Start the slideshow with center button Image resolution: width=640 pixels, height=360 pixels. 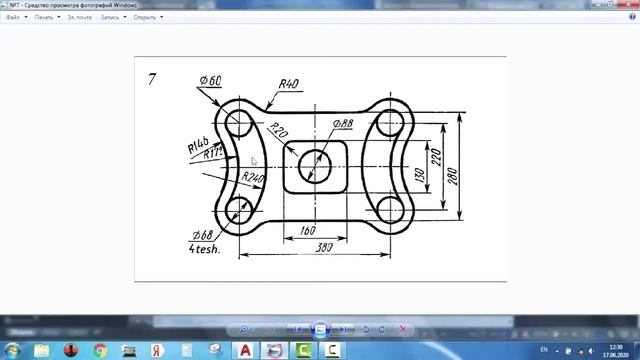pyautogui.click(x=320, y=329)
